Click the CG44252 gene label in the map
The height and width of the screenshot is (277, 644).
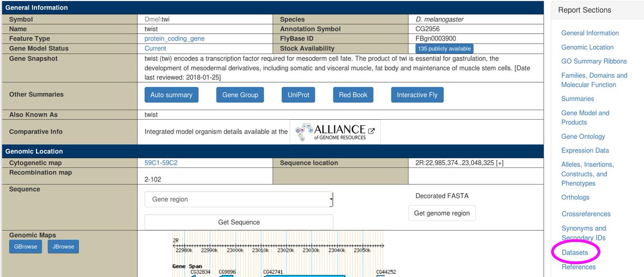pos(386,272)
